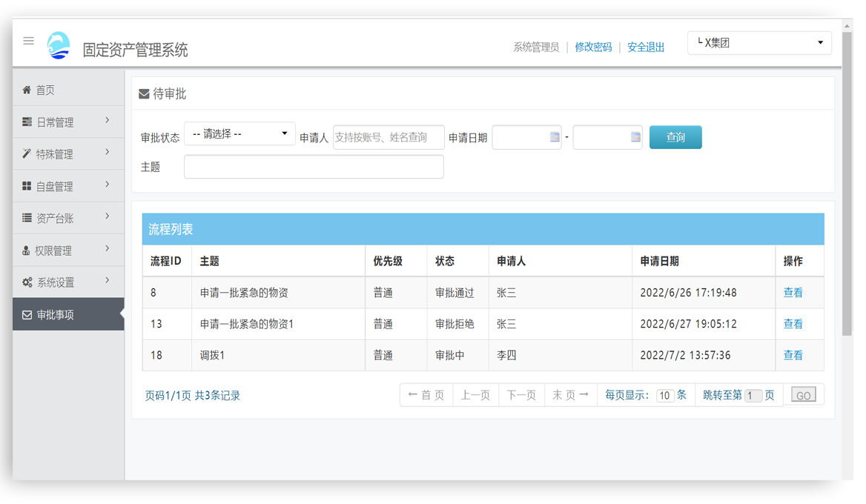This screenshot has width=866, height=504.
Task: Open the X集团 group selector dropdown
Action: (x=758, y=42)
